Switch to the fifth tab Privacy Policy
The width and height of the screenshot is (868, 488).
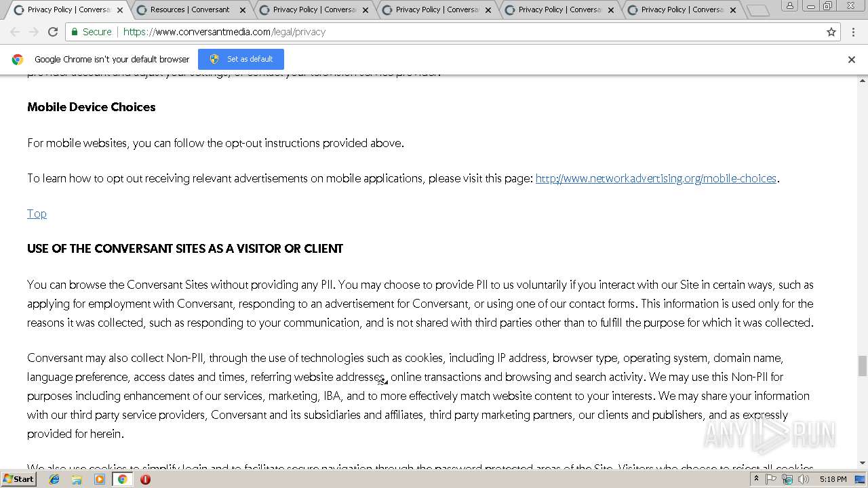pyautogui.click(x=557, y=9)
